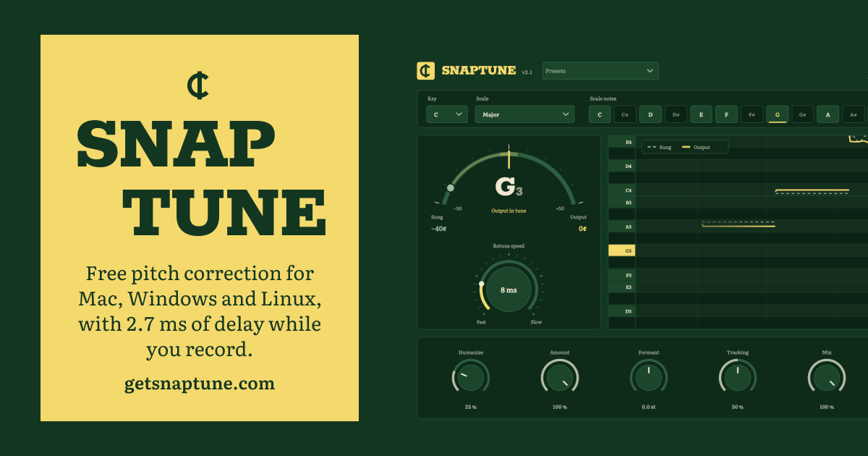The image size is (868, 456).
Task: Click the dashed Sung line icon in the legend
Action: (x=652, y=147)
